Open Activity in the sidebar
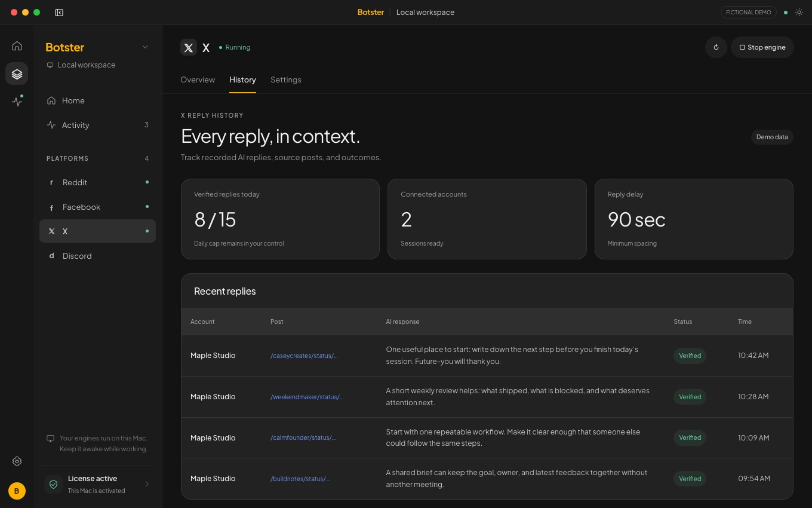The image size is (812, 508). click(97, 125)
